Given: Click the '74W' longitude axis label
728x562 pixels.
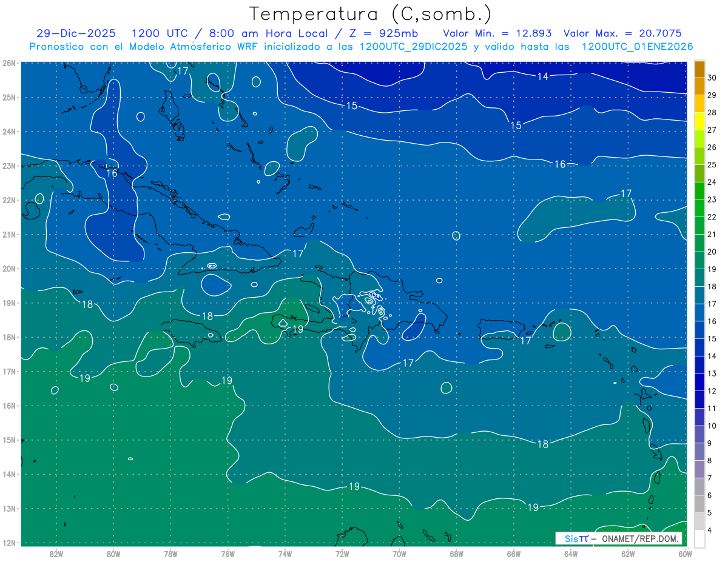Looking at the screenshot, I should pos(285,553).
